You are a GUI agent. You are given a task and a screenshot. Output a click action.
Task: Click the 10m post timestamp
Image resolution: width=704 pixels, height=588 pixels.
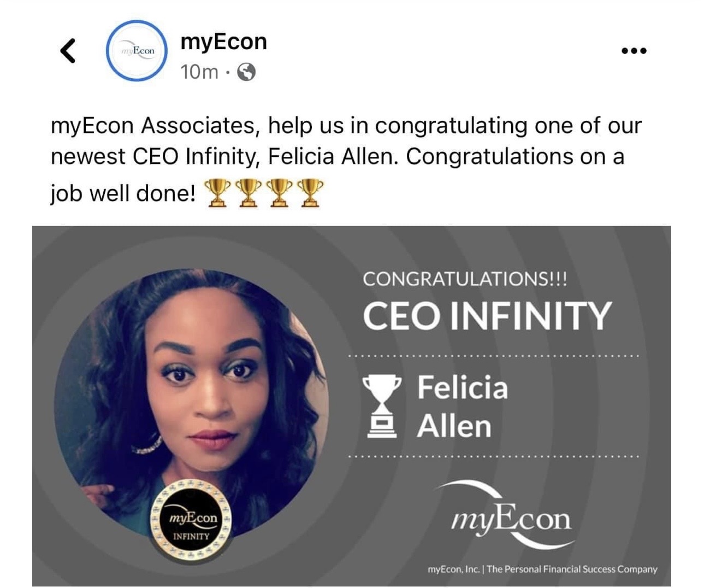click(x=199, y=72)
